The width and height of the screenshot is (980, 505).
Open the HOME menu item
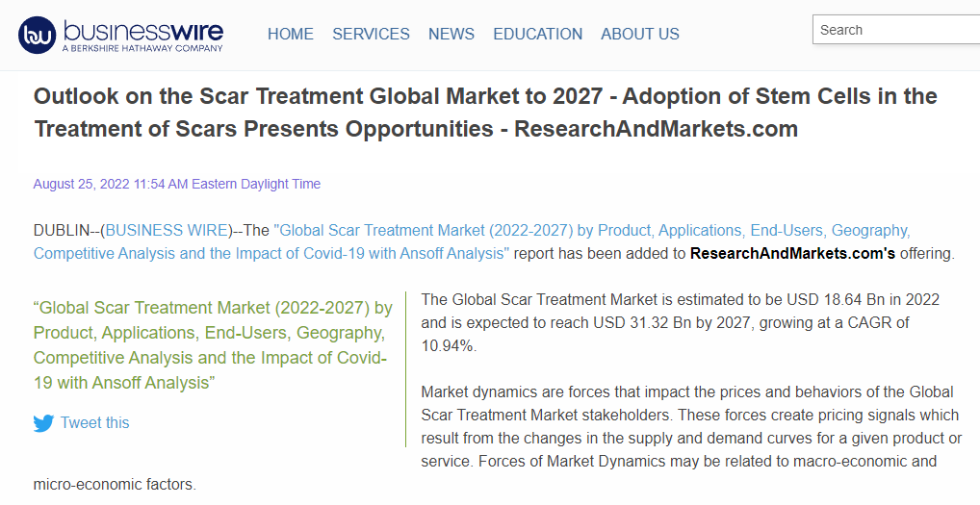291,34
